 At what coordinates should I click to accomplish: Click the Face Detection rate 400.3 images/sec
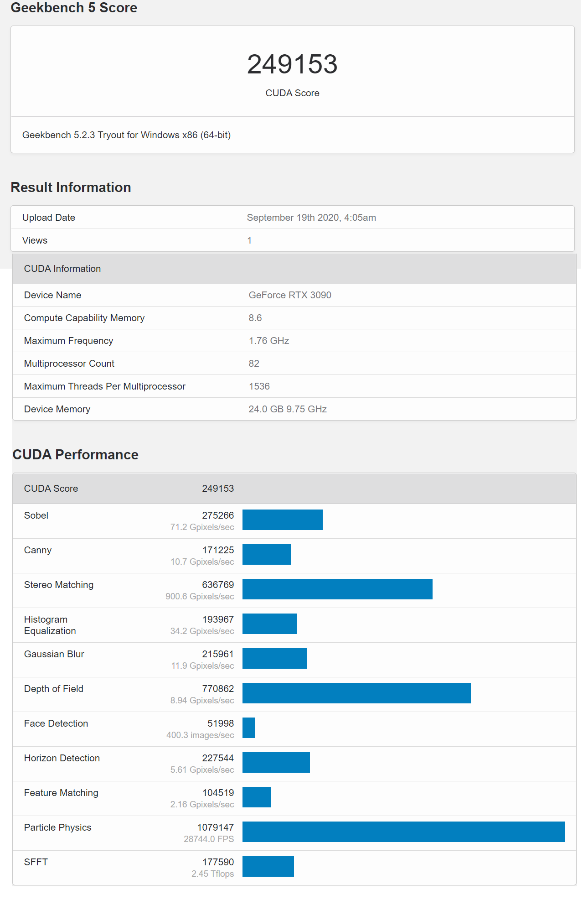click(x=200, y=735)
